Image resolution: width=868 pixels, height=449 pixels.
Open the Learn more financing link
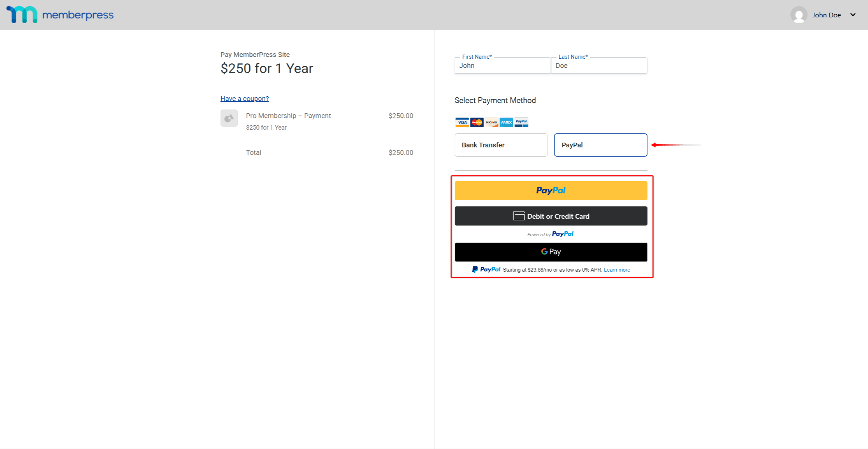click(x=617, y=270)
